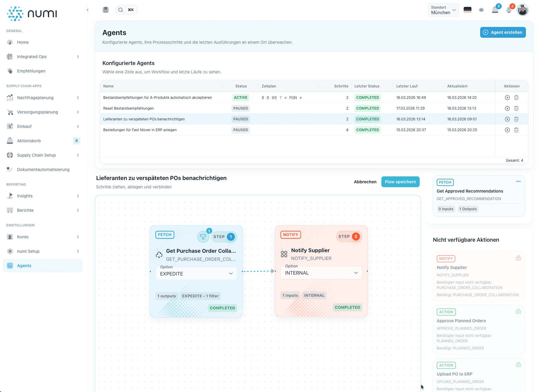
Task: Click the lock icon on Upload PO to ERP
Action: tap(518, 365)
